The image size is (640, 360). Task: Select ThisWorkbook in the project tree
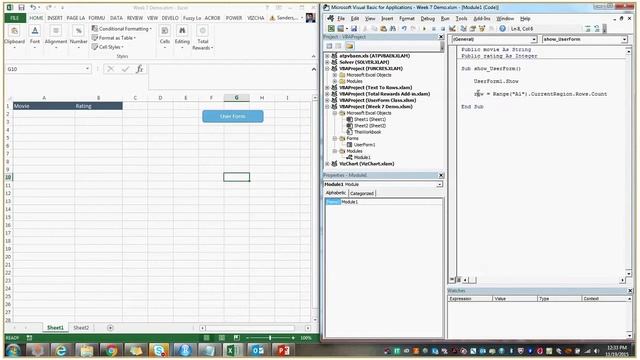(367, 132)
